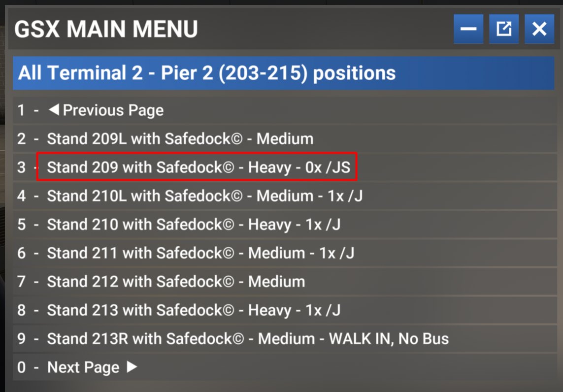563x392 pixels.
Task: Pick Stand 213R Medium Walk In
Action: coord(248,339)
